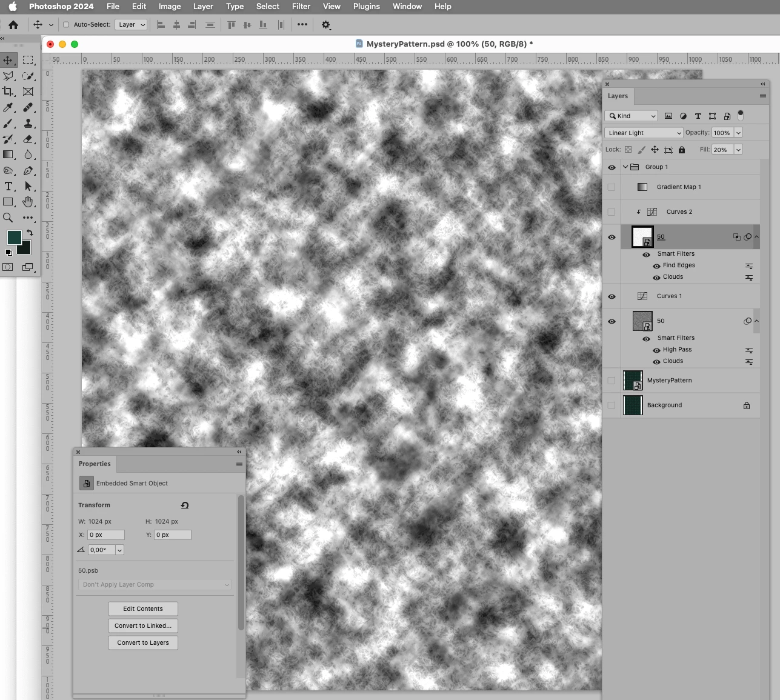The image size is (780, 700).
Task: Select the Hand tool
Action: coord(28,202)
